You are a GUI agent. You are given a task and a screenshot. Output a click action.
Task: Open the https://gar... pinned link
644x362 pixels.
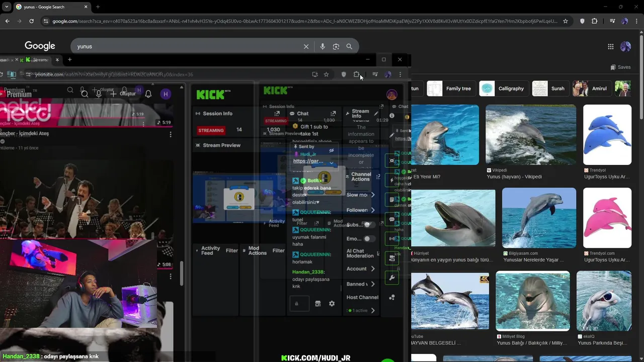(x=308, y=161)
